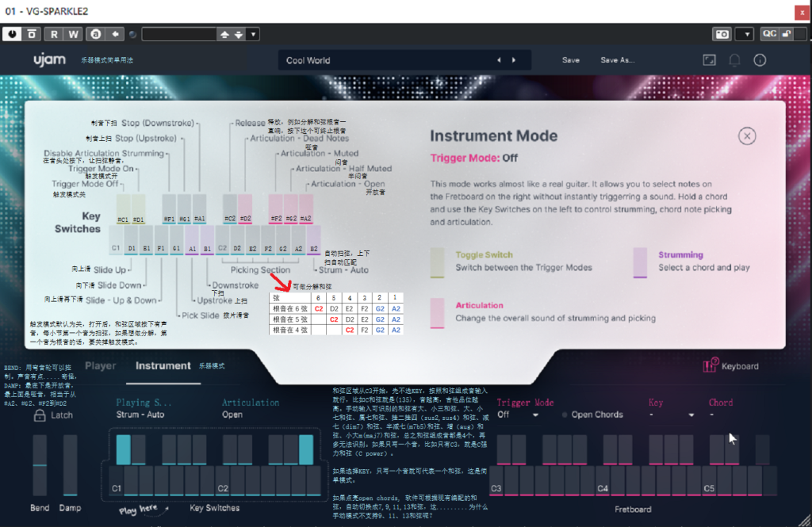Click the 'Toggle Switch' legend heading

[x=485, y=254]
